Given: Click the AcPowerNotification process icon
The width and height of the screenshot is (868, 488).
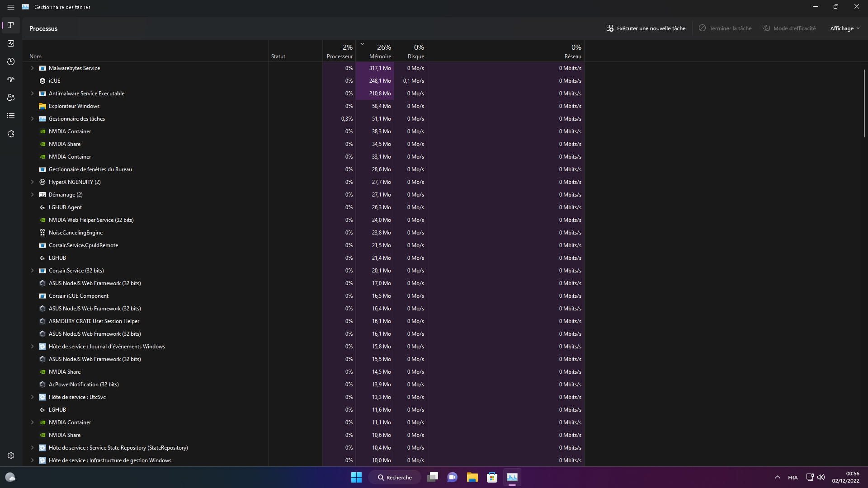Looking at the screenshot, I should [42, 385].
